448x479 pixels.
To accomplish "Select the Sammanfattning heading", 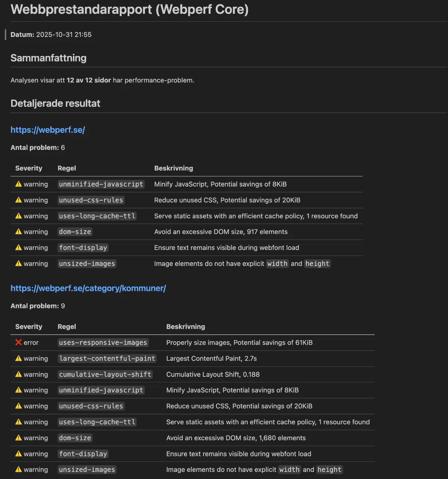I will click(49, 58).
